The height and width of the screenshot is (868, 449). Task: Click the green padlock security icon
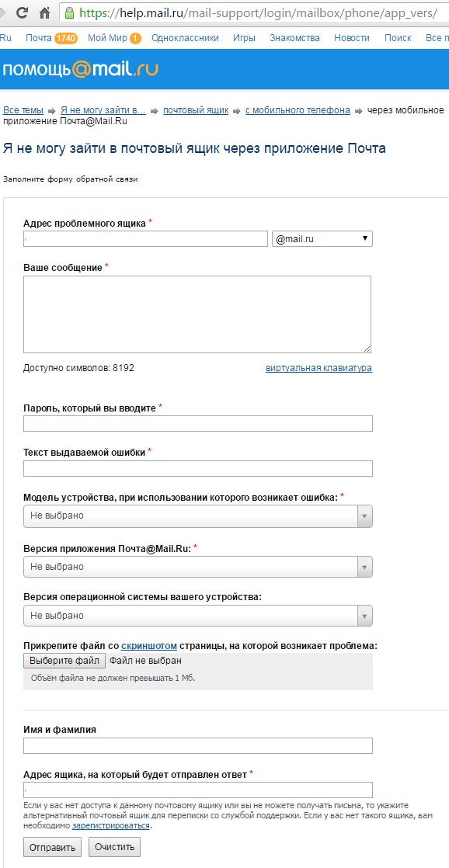[x=68, y=12]
